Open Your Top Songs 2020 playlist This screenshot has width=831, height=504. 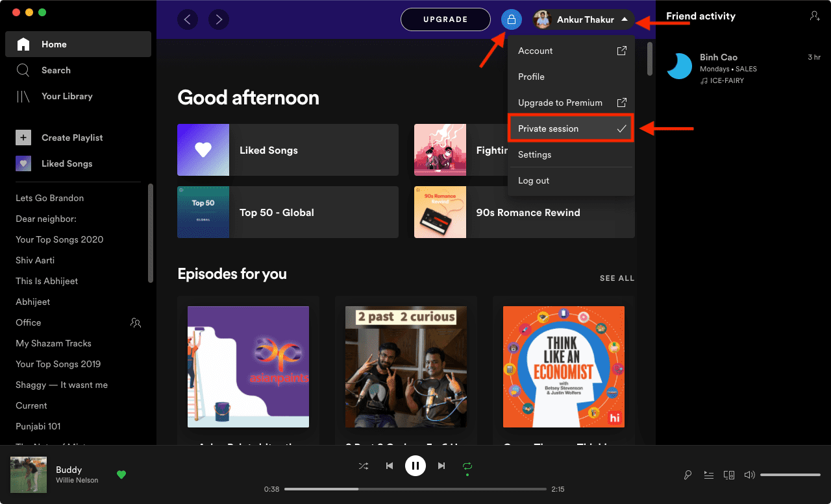[60, 239]
